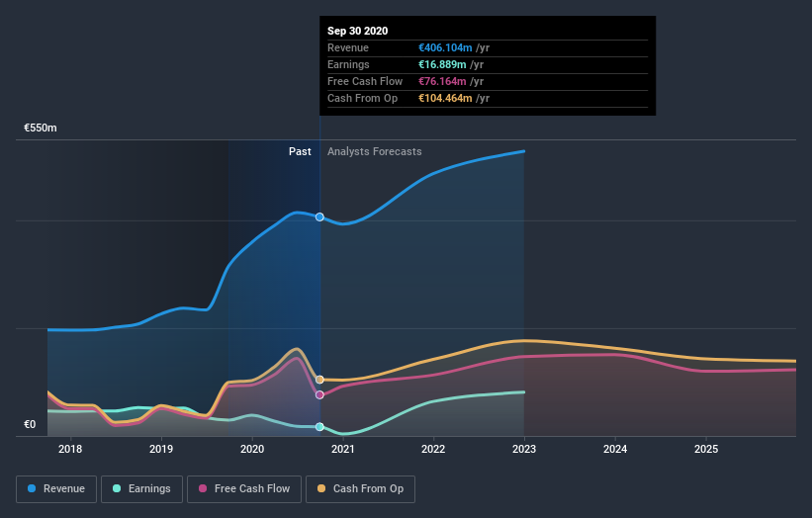Click the €76.164m free cash flow value
Image resolution: width=812 pixels, height=518 pixels.
442,82
